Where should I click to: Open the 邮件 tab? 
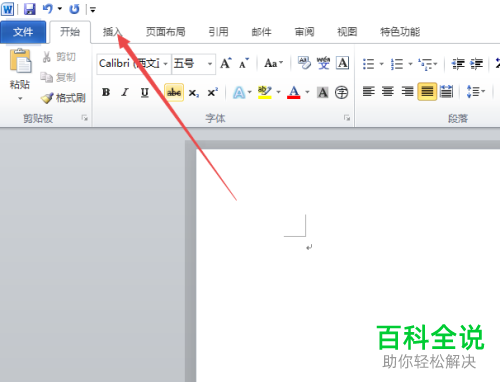click(262, 32)
